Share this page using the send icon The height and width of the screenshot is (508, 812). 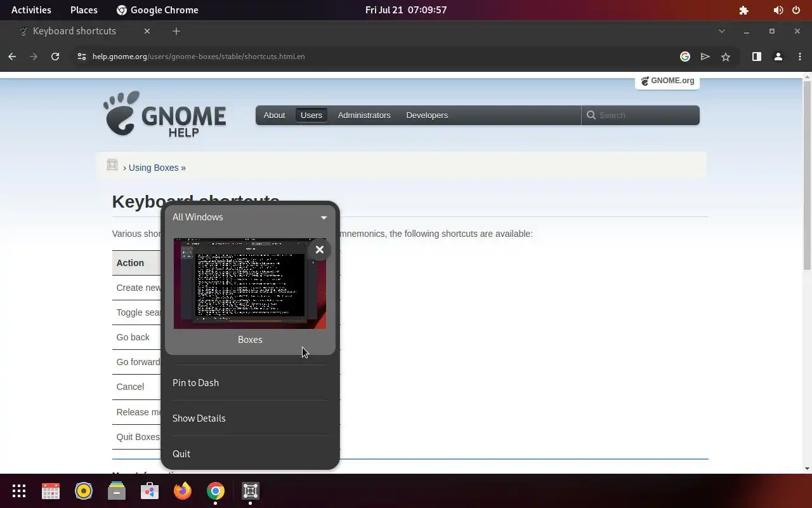[705, 57]
